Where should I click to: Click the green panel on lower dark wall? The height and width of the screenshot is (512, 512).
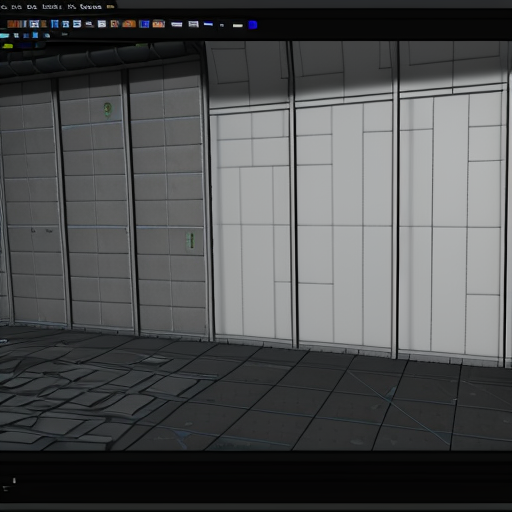coord(190,240)
